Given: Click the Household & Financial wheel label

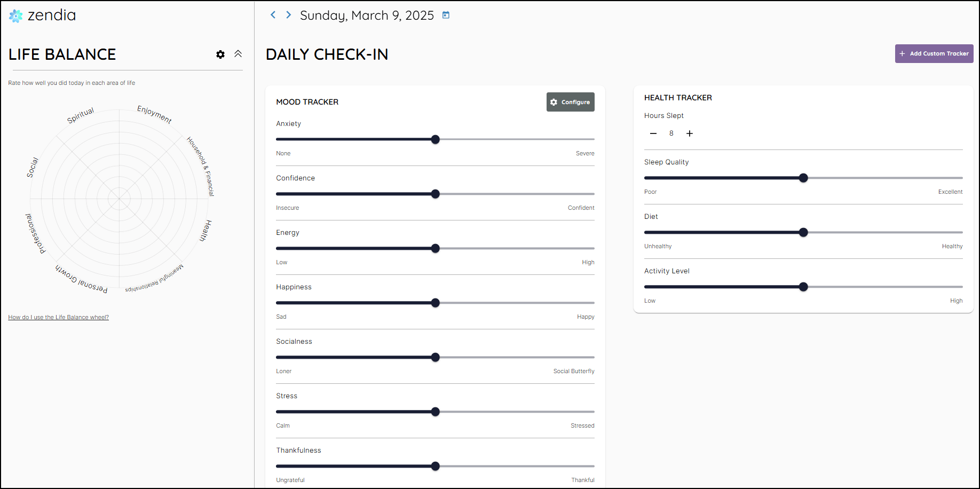Looking at the screenshot, I should pyautogui.click(x=201, y=167).
